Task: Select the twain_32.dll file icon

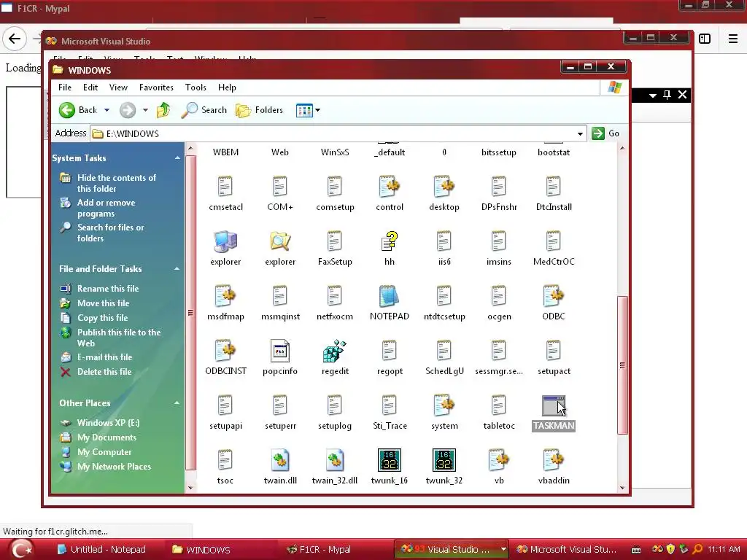Action: click(x=334, y=460)
